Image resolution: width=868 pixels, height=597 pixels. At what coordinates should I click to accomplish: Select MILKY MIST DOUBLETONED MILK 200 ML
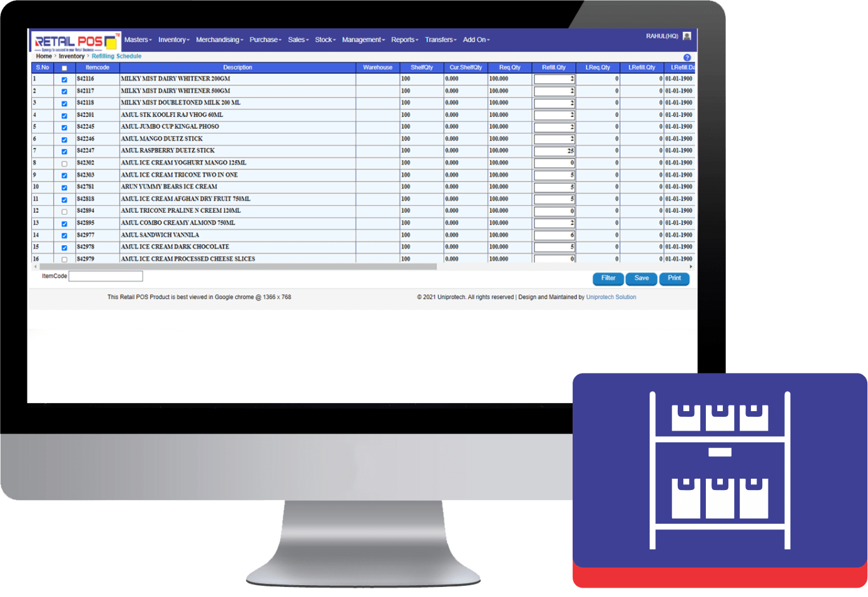click(181, 103)
